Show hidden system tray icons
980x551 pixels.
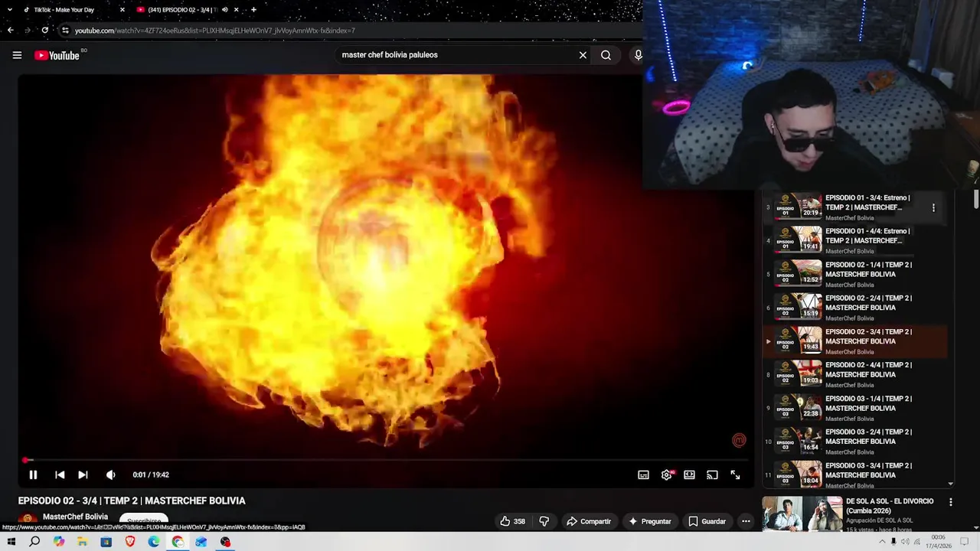point(882,542)
